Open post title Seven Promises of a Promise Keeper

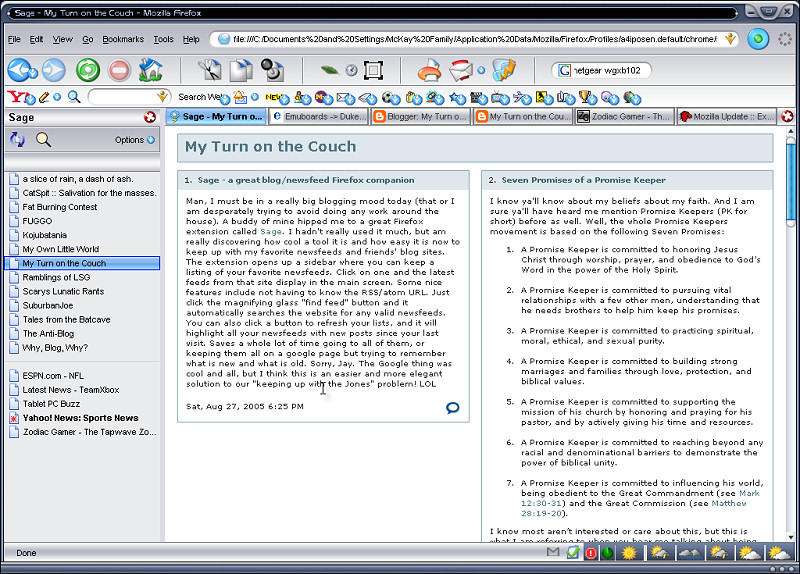584,180
